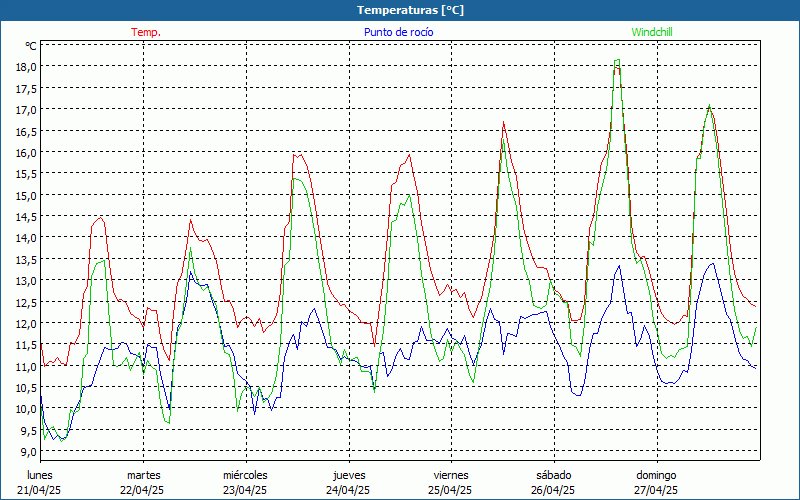Select the red Temp. legend label
The width and height of the screenshot is (800, 500).
click(x=146, y=32)
